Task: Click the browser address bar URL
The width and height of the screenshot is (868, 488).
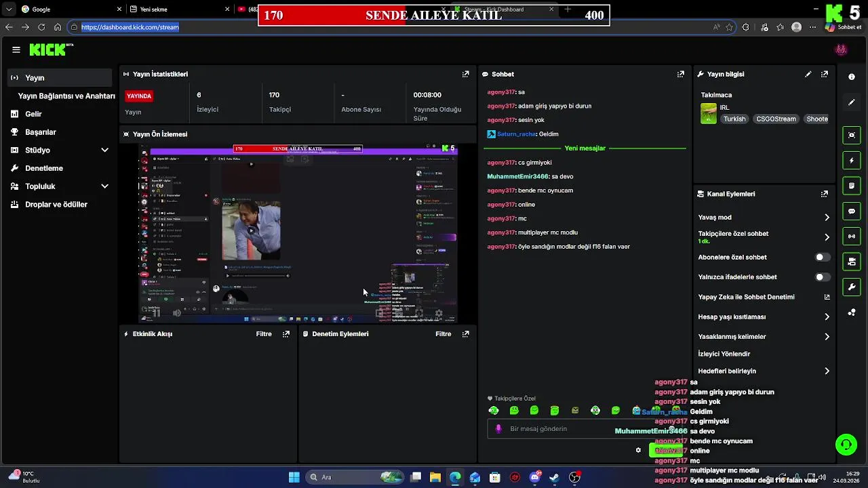Action: pos(130,27)
